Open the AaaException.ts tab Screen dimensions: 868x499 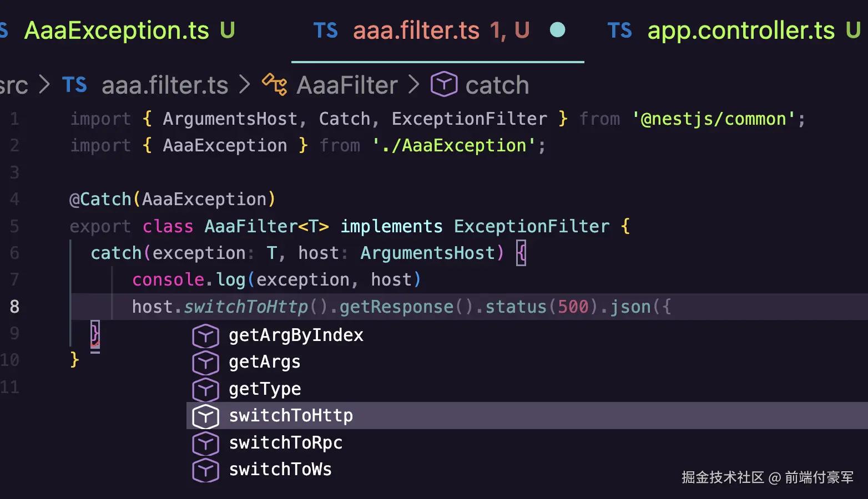pos(117,30)
